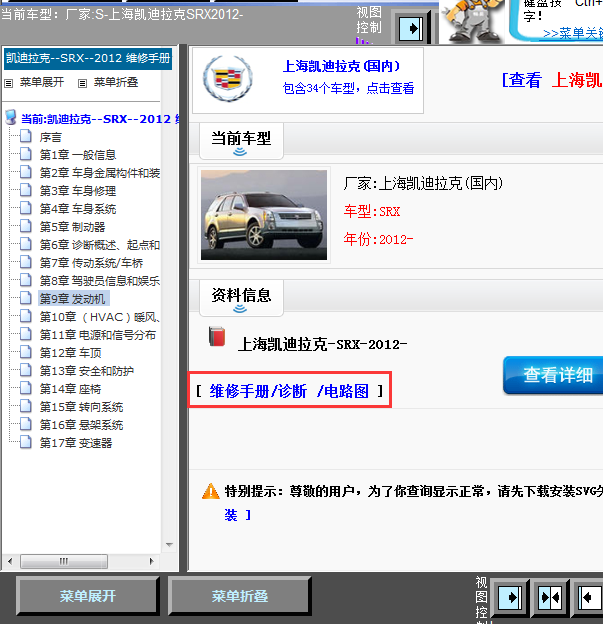The height and width of the screenshot is (624, 603).
Task: Click the 车型:SRX red text
Action: click(x=372, y=211)
